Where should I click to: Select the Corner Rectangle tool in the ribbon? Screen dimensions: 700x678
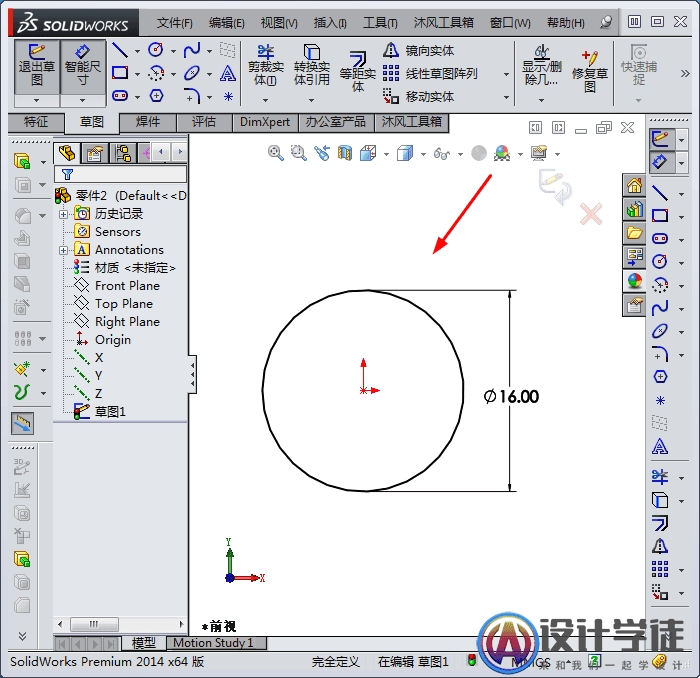[120, 72]
